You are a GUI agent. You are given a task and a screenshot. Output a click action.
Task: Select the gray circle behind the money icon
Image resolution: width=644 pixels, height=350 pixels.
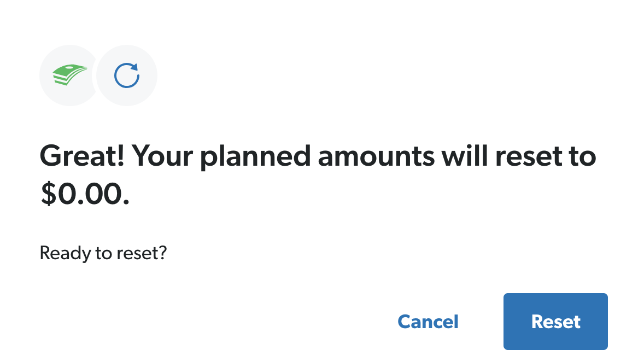(x=68, y=75)
